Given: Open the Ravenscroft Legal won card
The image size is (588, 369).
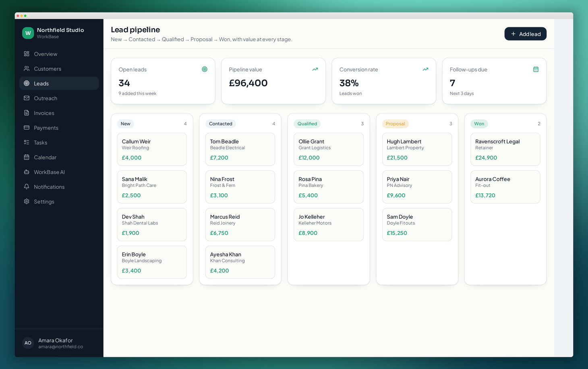Looking at the screenshot, I should (505, 149).
